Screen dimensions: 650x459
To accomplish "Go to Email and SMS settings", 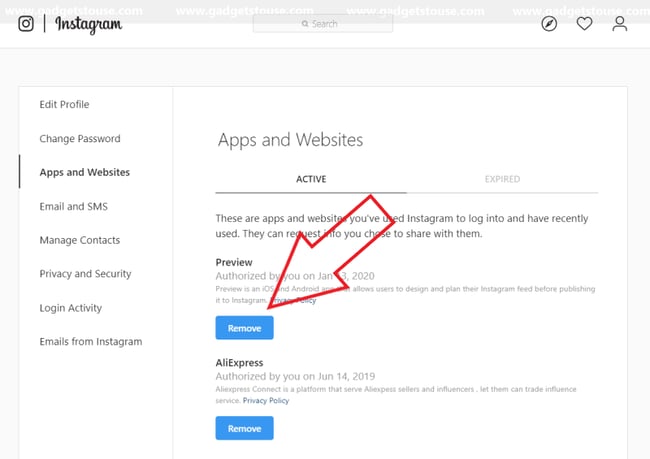I will [x=73, y=207].
